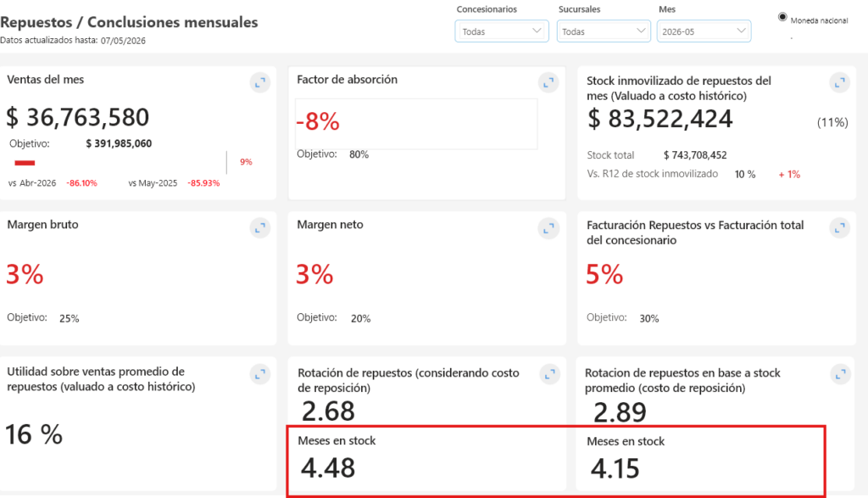868x498 pixels.
Task: Expand the Margen neto card
Action: (x=548, y=227)
